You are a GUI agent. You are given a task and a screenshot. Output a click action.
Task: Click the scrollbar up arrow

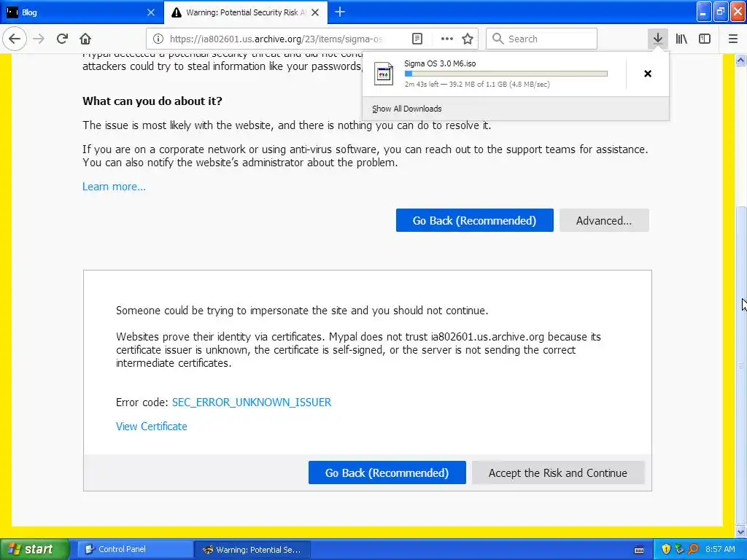pyautogui.click(x=741, y=60)
